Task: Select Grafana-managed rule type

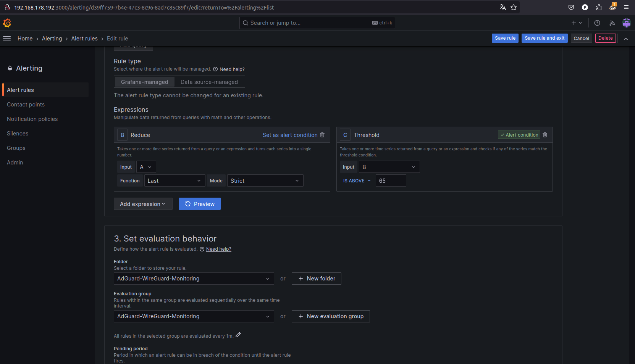Action: [144, 82]
